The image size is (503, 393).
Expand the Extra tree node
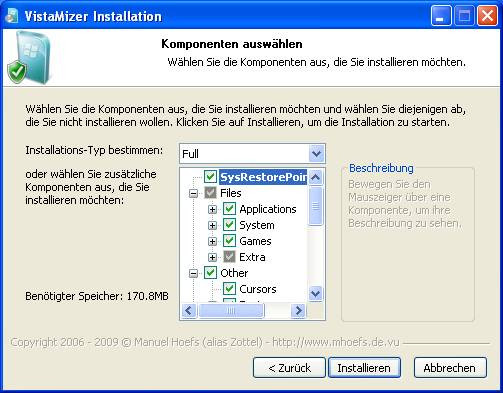(x=212, y=257)
